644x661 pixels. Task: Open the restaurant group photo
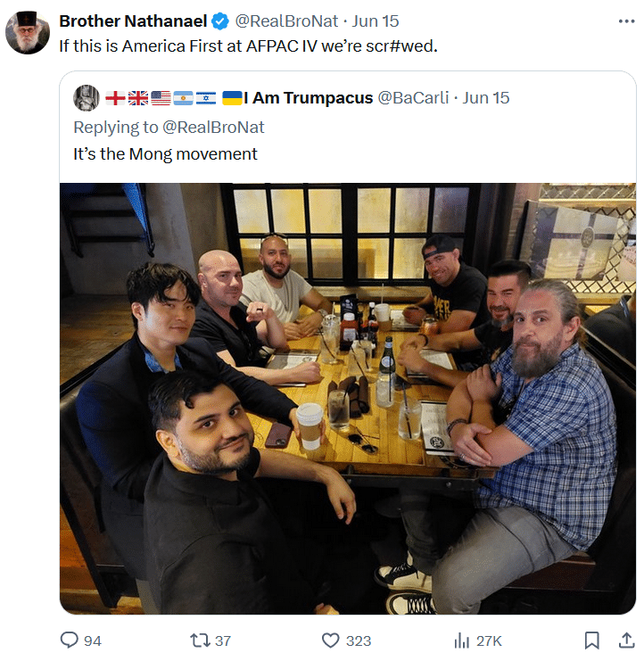(348, 399)
